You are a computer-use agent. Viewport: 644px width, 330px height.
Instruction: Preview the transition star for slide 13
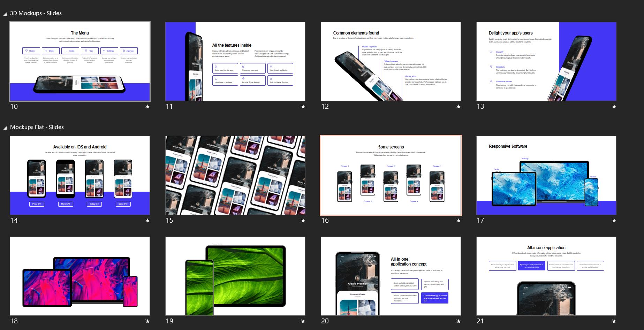point(614,107)
